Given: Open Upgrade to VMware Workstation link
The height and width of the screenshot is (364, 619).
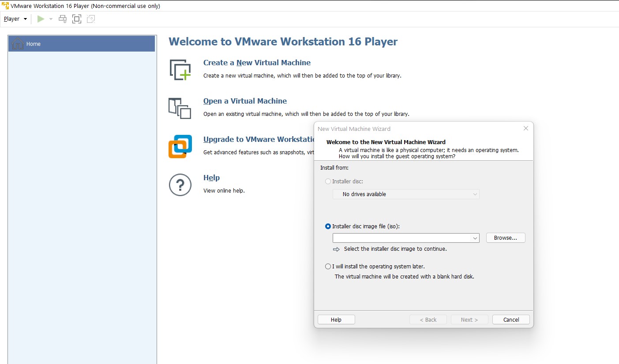Looking at the screenshot, I should [259, 139].
